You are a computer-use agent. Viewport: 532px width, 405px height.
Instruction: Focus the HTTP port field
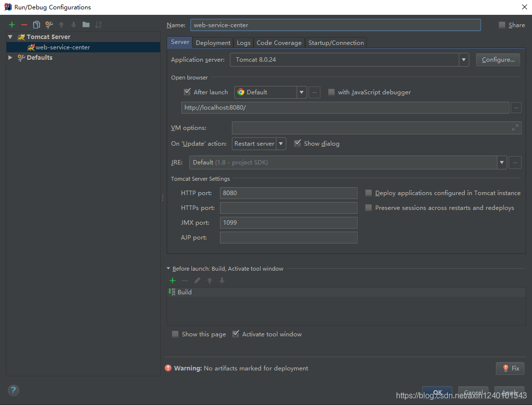point(288,193)
